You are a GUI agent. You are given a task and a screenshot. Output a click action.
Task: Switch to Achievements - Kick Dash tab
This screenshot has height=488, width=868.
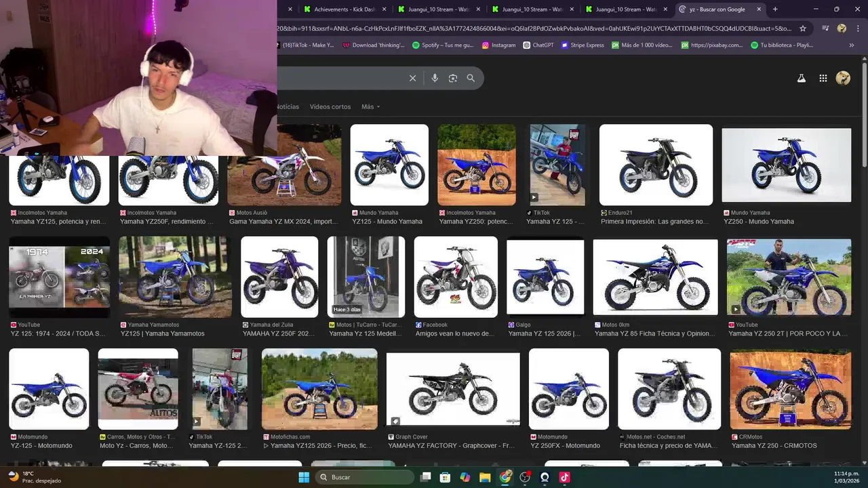343,9
